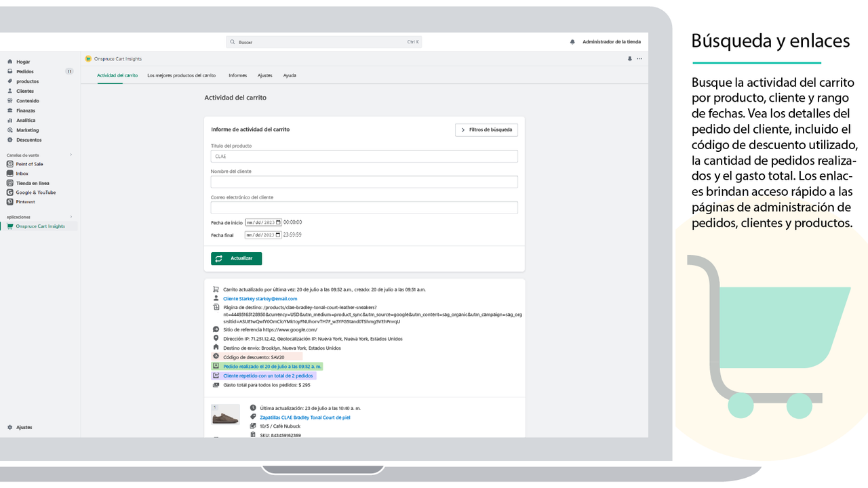
Task: Switch to Actividad del carrito tab
Action: pos(117,76)
